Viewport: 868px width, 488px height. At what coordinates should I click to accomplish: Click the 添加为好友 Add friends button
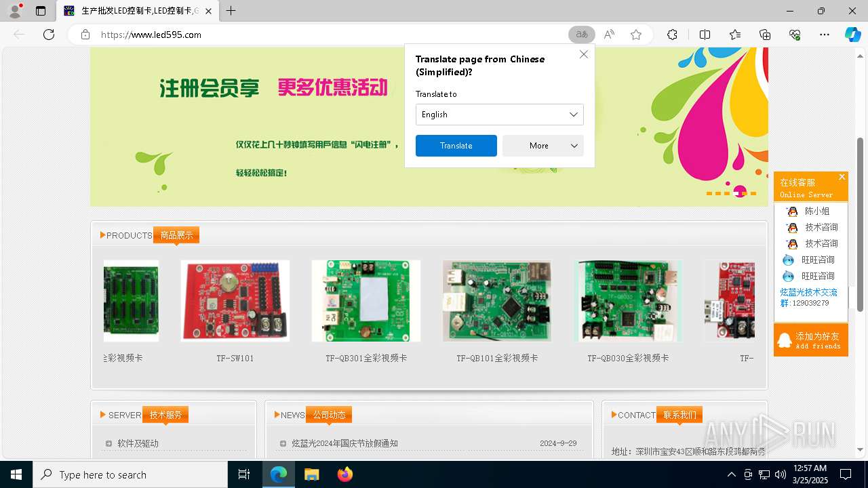click(x=811, y=340)
